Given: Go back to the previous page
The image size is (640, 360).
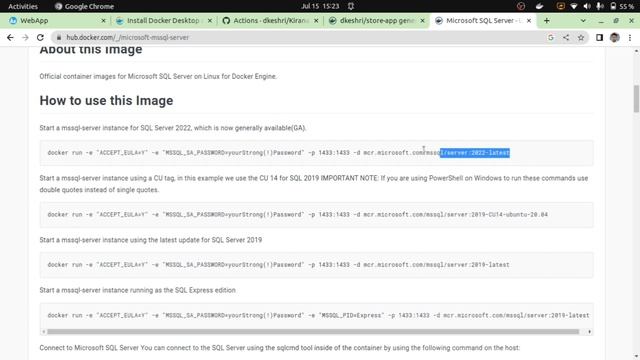Looking at the screenshot, I should [10, 38].
